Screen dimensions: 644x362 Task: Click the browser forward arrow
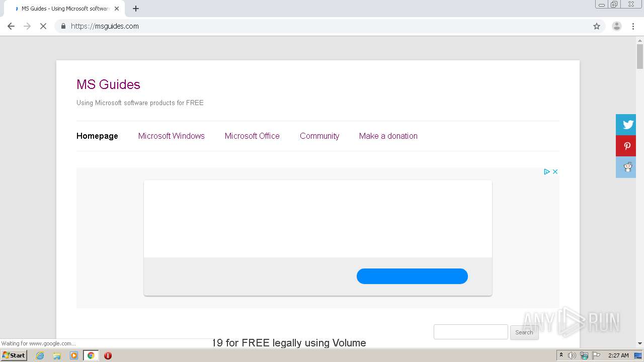coord(27,26)
